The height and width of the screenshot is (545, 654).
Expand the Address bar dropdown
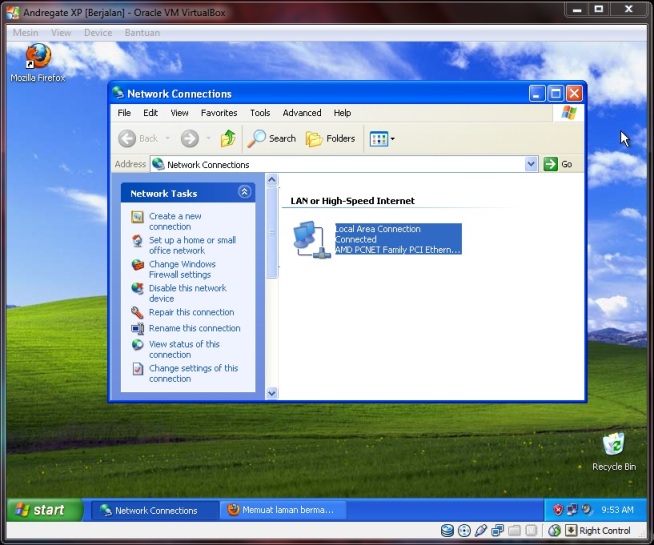point(531,164)
